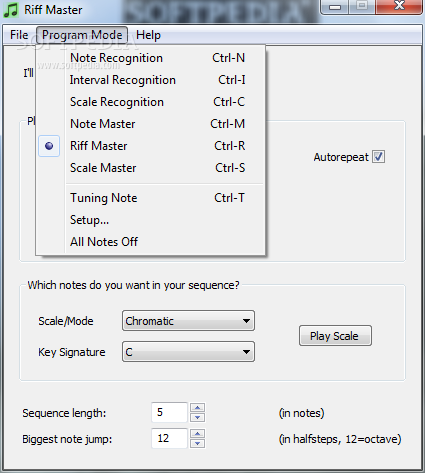The height and width of the screenshot is (473, 425).
Task: Collapse the Program Mode menu
Action: 82,35
